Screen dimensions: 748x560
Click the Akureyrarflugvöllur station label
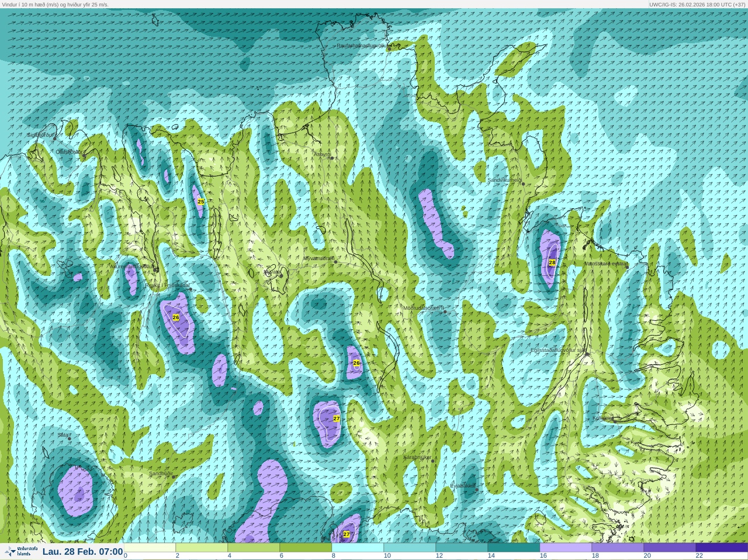click(132, 266)
